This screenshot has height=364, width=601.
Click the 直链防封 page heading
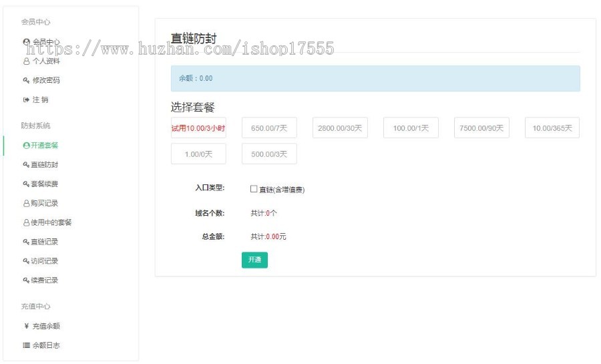pos(194,38)
